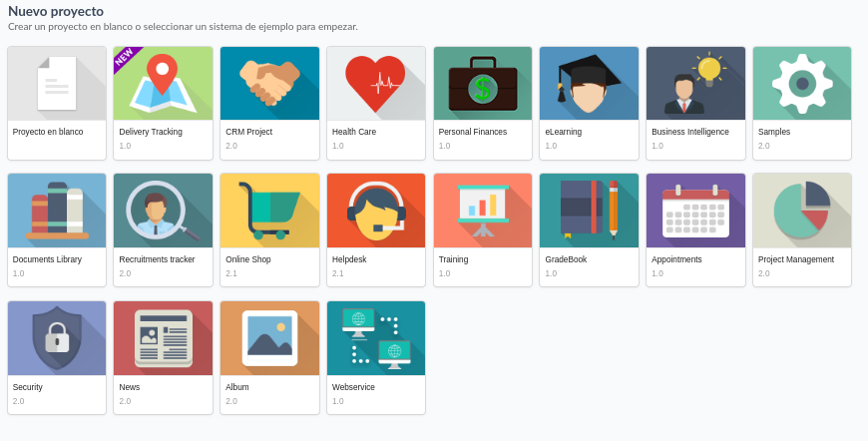Choose the Business Intelligence lightbulb icon
This screenshot has width=868, height=441.
(695, 84)
